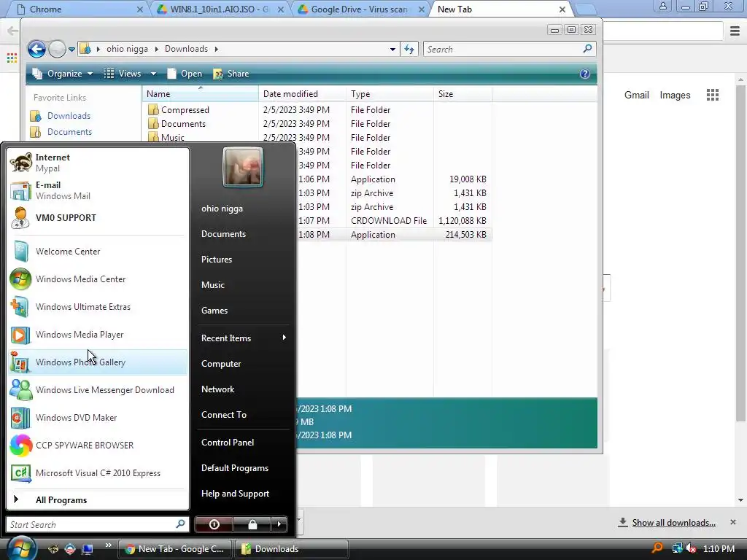Click Chrome user profile icon
The image size is (747, 560).
[x=662, y=7]
